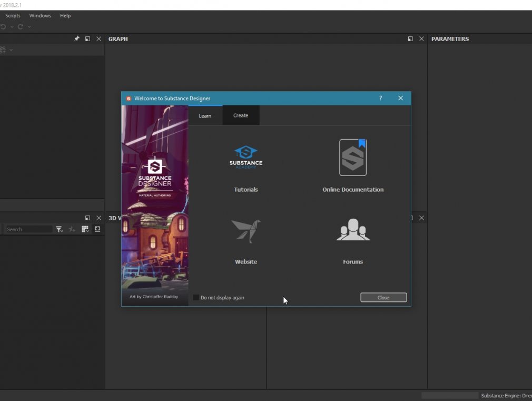
Task: Check the 'Do not display again' checkbox
Action: (196, 297)
